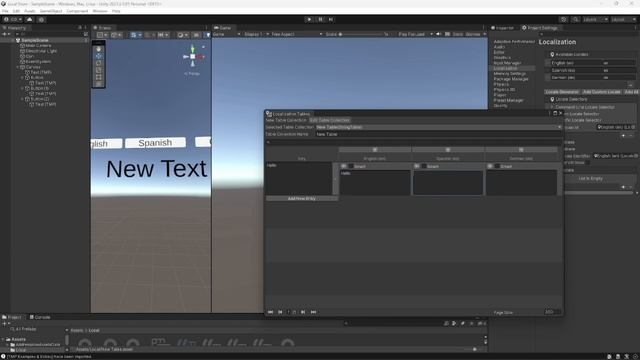640x360 pixels.
Task: Open the Play Focused dropdown
Action: [x=415, y=34]
